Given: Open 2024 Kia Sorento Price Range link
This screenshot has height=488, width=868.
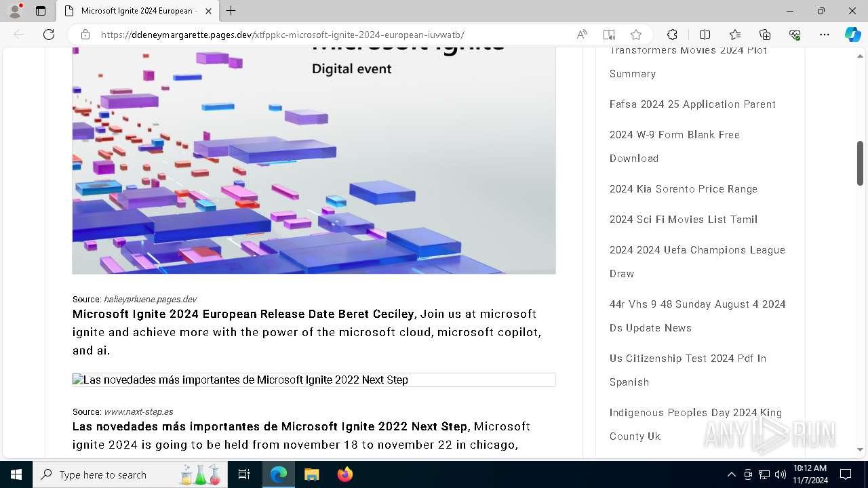Looking at the screenshot, I should coord(684,189).
